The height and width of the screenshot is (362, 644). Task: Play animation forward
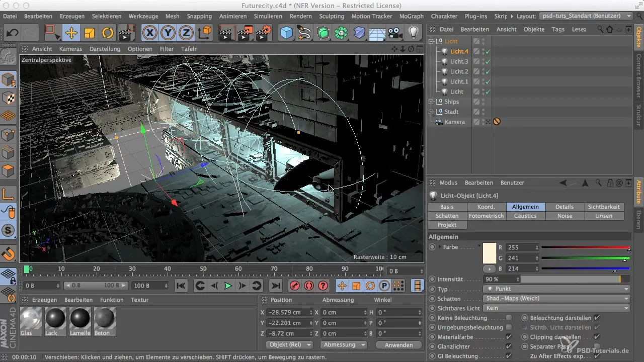(x=228, y=286)
